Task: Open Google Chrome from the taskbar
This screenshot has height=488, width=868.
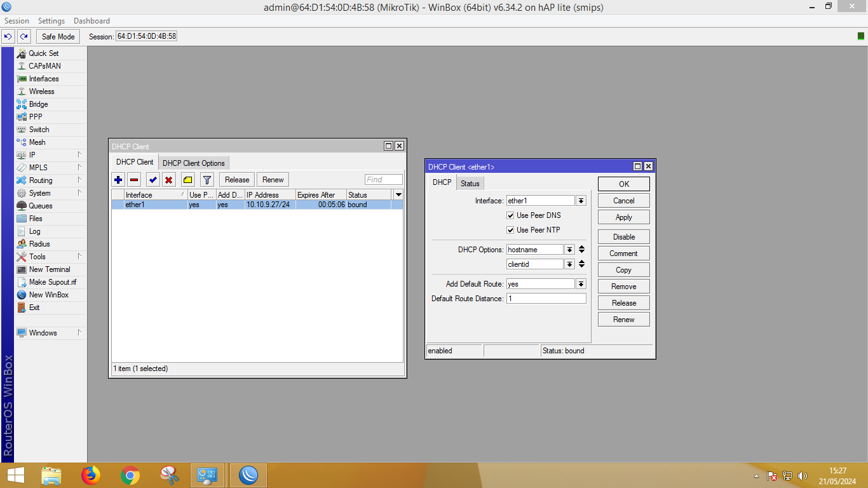Action: click(130, 475)
